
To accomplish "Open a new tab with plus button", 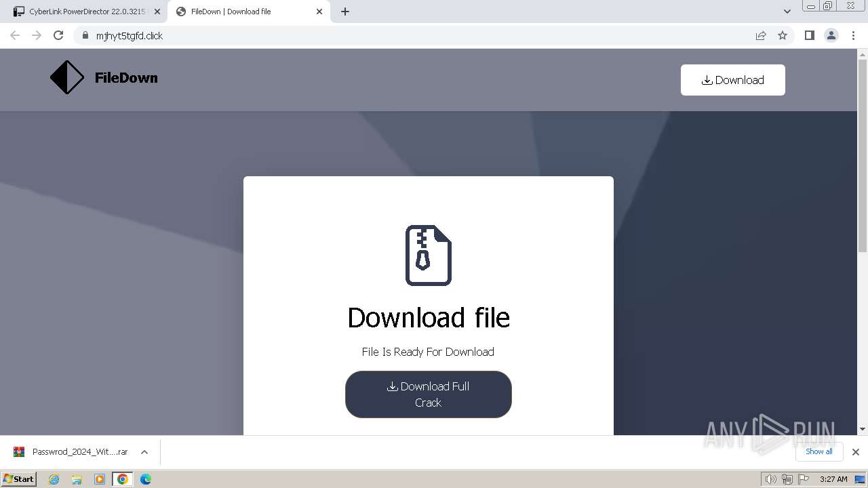I will (345, 12).
